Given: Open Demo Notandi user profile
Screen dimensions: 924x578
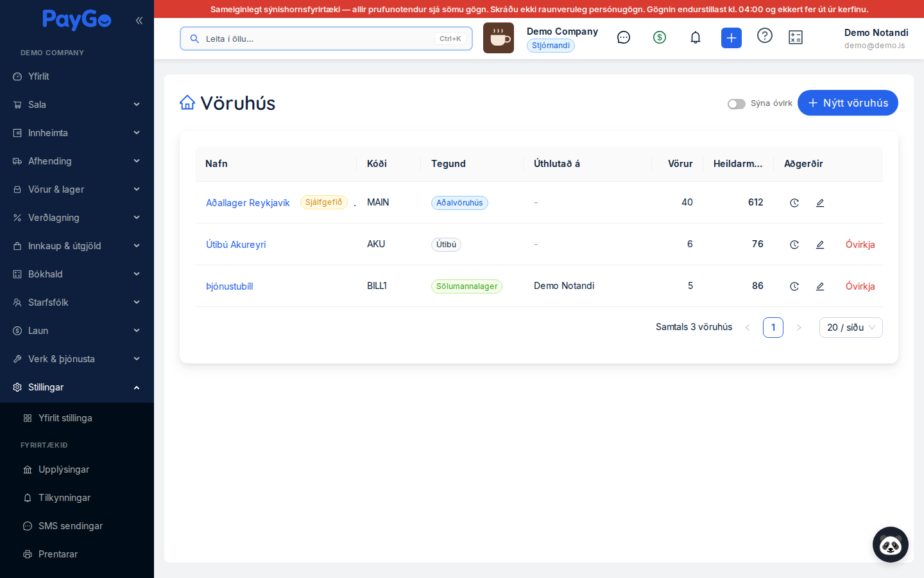Looking at the screenshot, I should click(x=876, y=39).
